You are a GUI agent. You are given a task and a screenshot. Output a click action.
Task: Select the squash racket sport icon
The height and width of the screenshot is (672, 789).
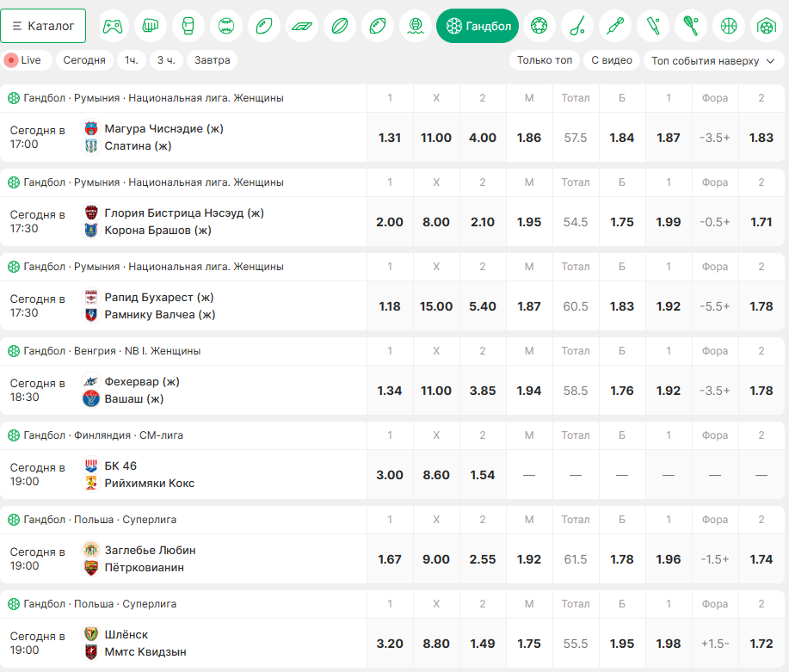(x=690, y=26)
